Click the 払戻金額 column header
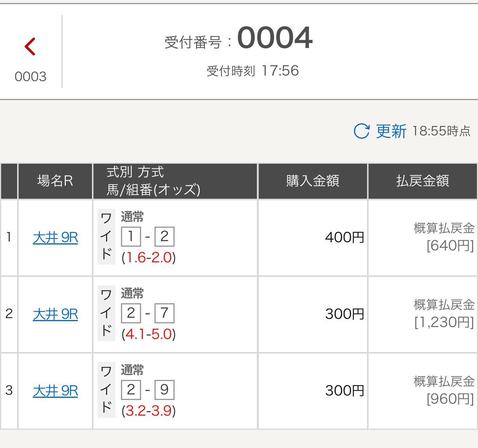 pos(423,181)
